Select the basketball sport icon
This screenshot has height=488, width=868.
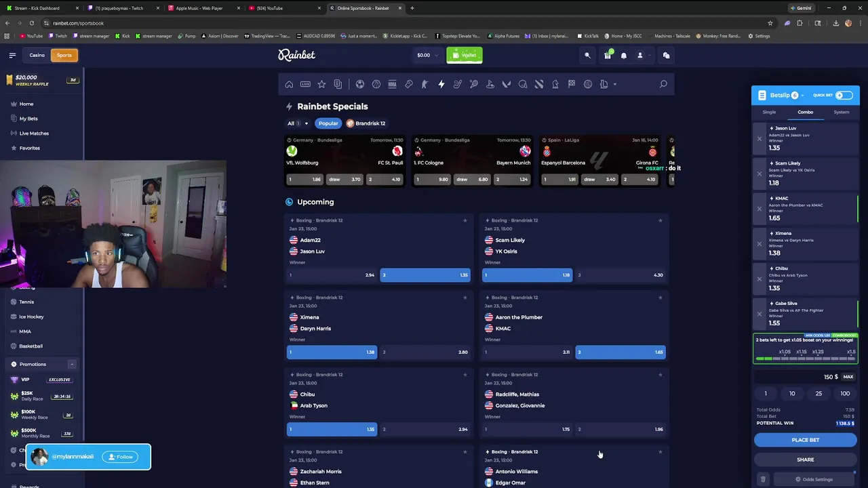click(376, 84)
